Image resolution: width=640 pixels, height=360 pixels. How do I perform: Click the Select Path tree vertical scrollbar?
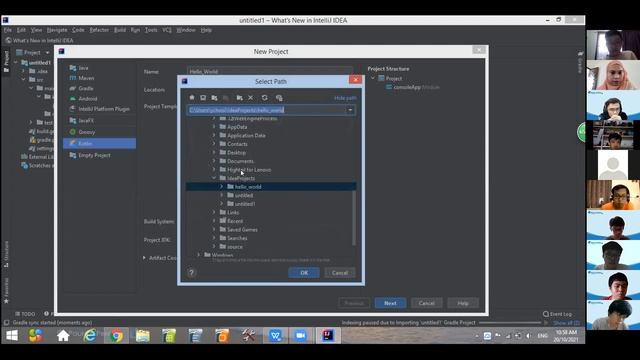click(x=353, y=218)
